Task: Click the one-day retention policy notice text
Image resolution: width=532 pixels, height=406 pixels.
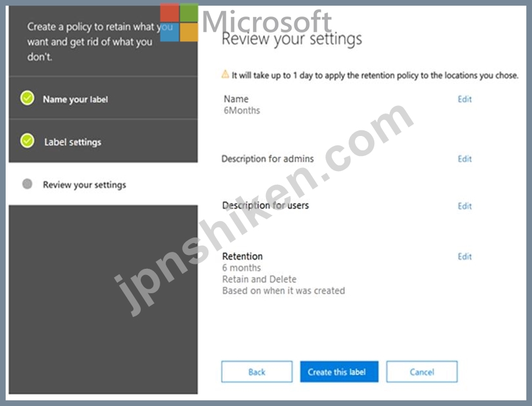Action: pyautogui.click(x=375, y=75)
